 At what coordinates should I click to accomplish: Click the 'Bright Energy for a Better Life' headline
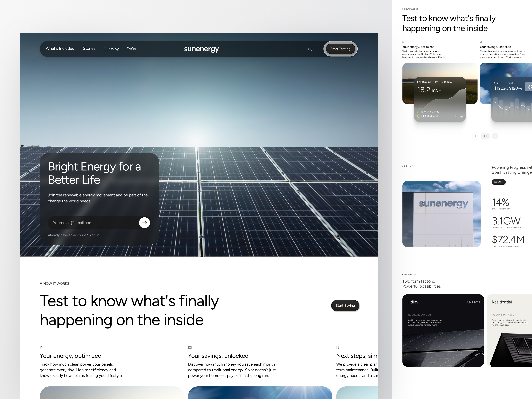94,173
